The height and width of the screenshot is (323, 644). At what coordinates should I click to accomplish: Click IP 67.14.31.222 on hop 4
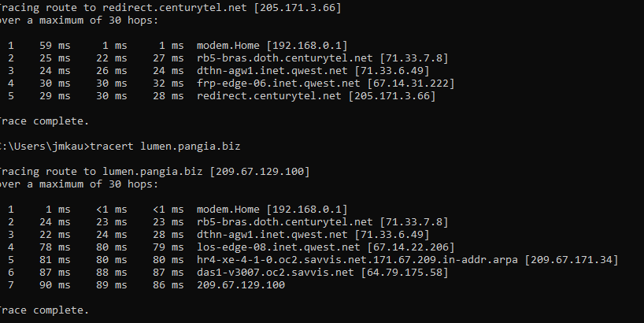411,84
